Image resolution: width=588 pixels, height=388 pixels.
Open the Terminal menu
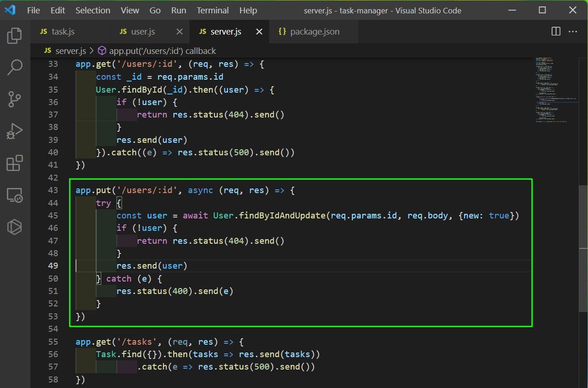[212, 10]
